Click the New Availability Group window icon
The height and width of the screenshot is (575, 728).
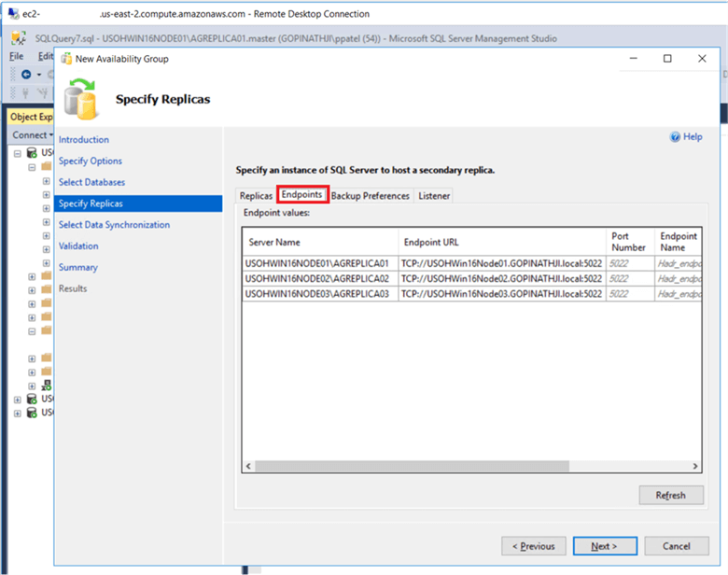[x=67, y=59]
